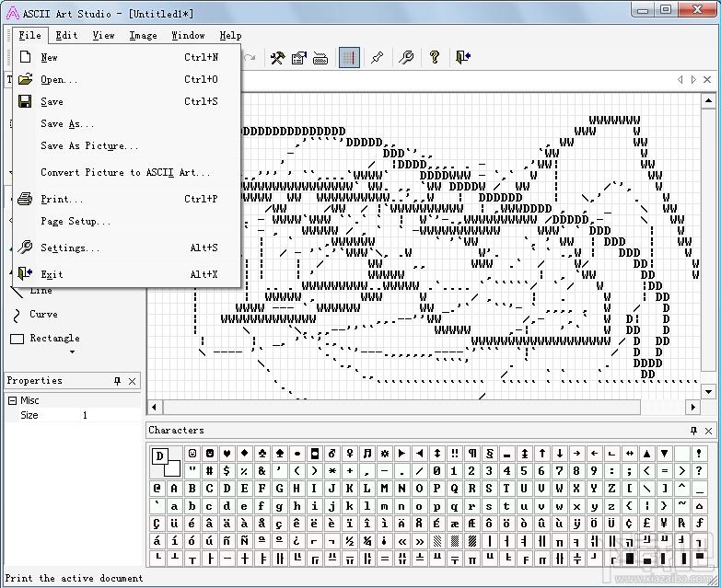Close the Characters panel

pyautogui.click(x=709, y=431)
